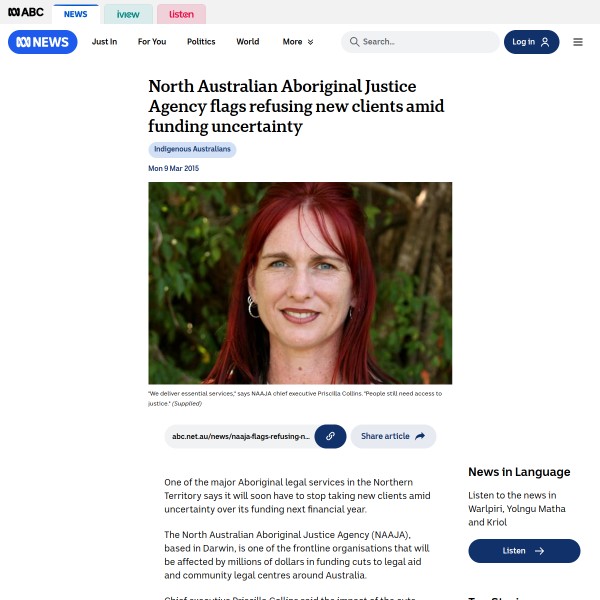Screen dimensions: 600x600
Task: Click the Indigenous Australians topic tag
Action: click(192, 149)
